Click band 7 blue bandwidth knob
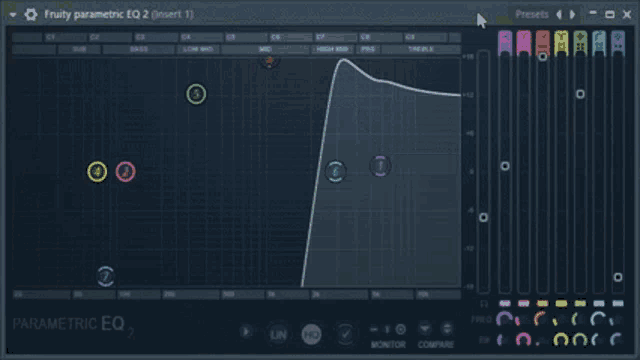Screen dimensions: 640x360 (x=616, y=340)
